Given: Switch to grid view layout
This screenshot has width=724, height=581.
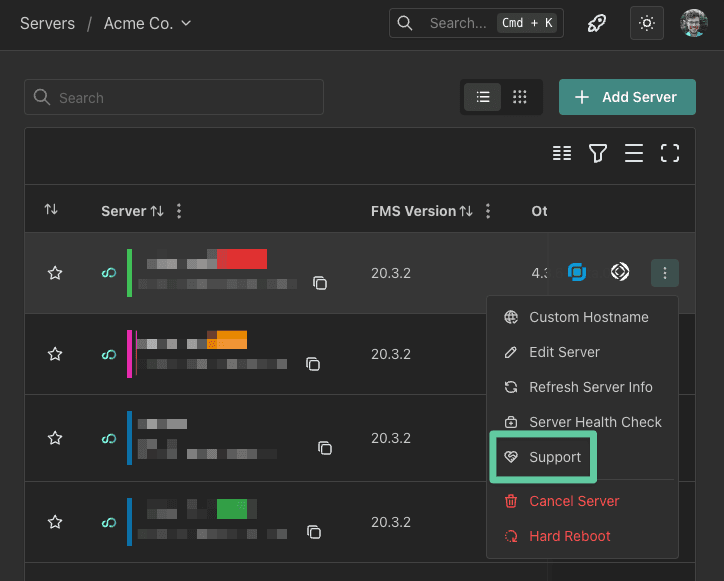Looking at the screenshot, I should pyautogui.click(x=520, y=97).
